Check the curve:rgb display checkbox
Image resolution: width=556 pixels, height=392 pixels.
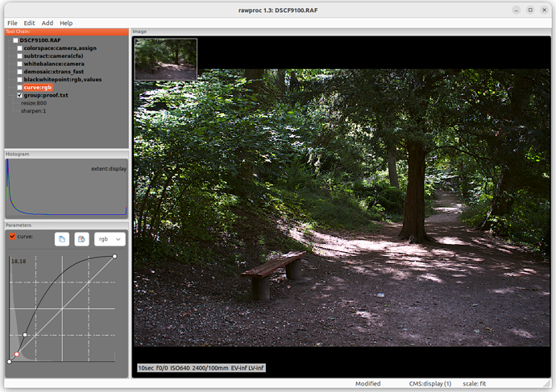point(20,87)
